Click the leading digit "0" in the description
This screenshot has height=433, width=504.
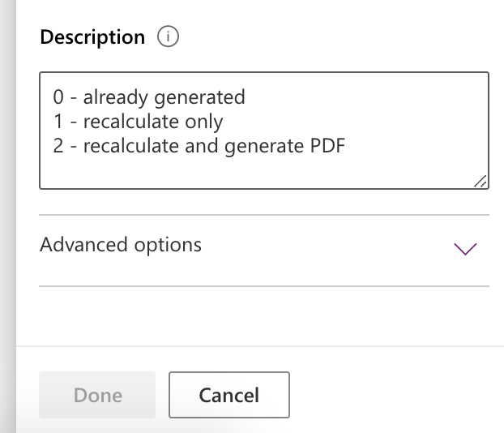[58, 98]
